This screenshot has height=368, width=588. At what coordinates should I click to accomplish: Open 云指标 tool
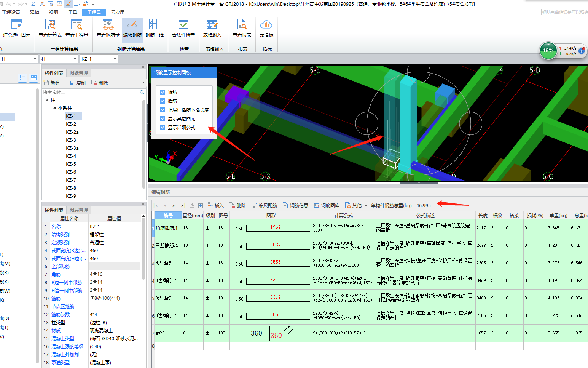tap(266, 29)
